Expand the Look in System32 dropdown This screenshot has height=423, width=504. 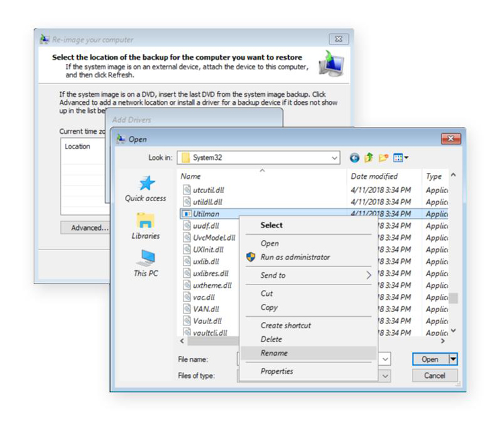click(335, 158)
